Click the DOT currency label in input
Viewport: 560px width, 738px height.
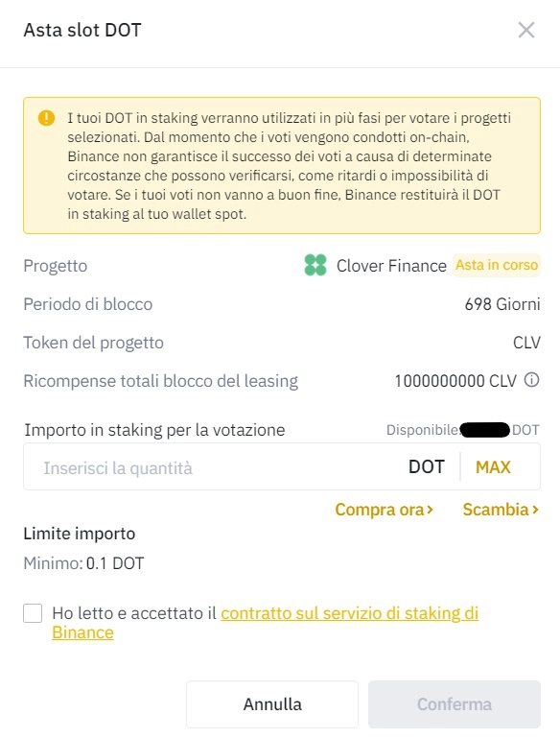coord(427,467)
